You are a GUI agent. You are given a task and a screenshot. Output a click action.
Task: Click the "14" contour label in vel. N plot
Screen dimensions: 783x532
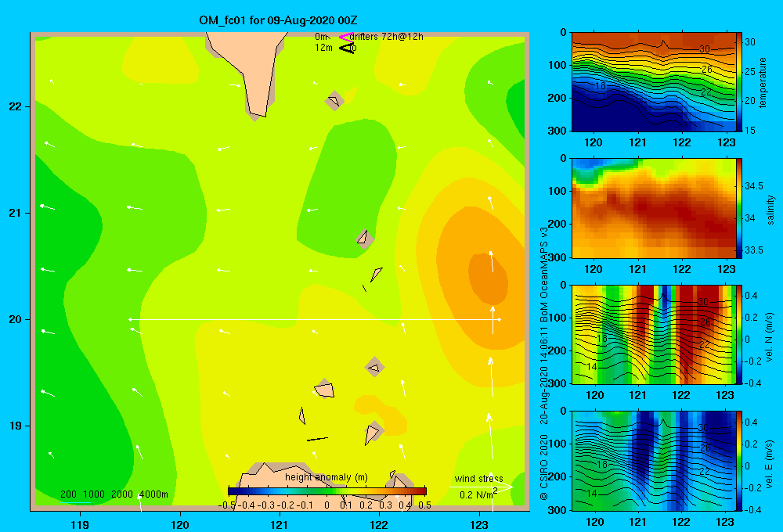point(591,367)
